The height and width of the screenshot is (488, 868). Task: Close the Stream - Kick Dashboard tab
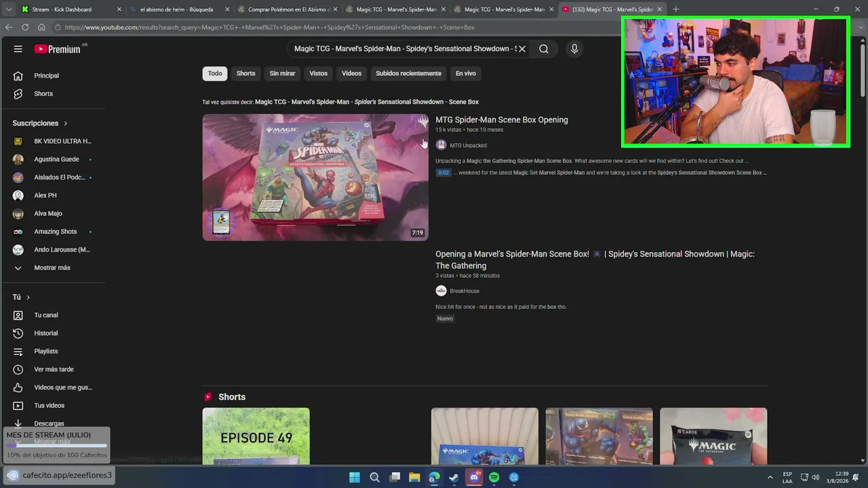click(119, 9)
